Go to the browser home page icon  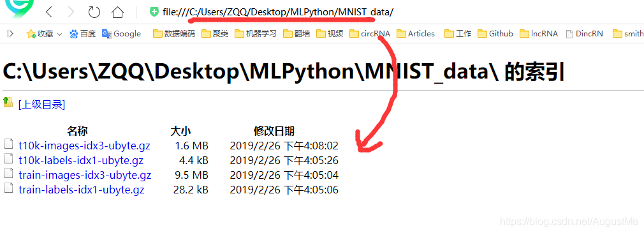coord(117,12)
